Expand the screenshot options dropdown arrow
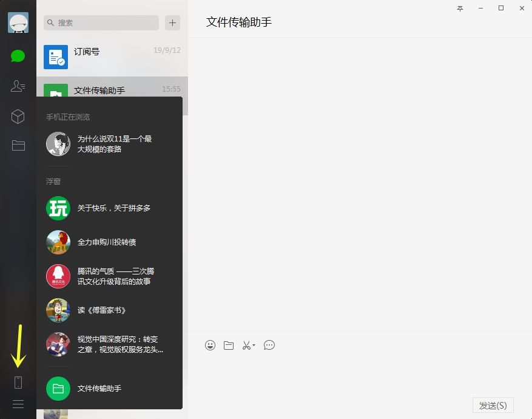 (254, 346)
